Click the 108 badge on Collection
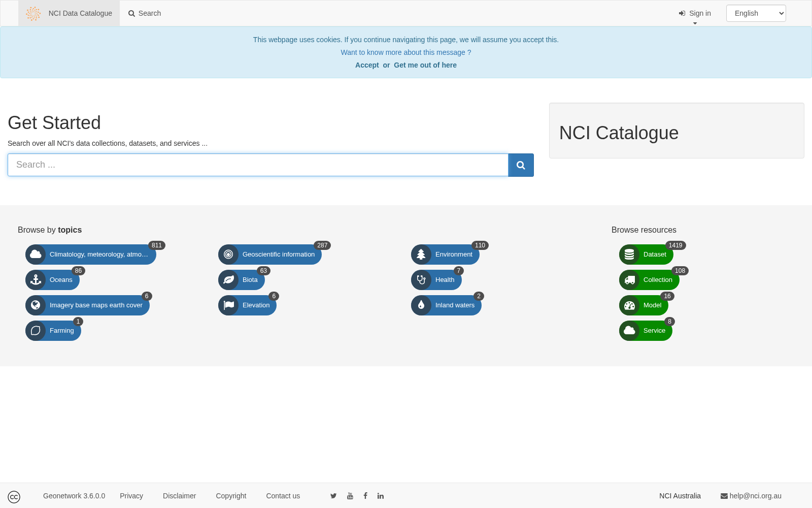This screenshot has width=812, height=508. (680, 271)
